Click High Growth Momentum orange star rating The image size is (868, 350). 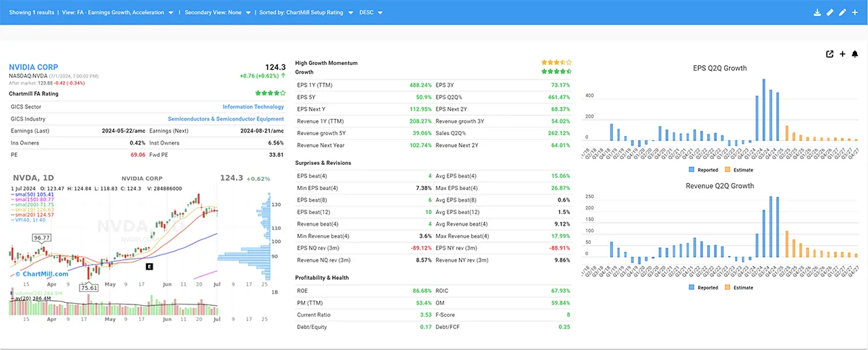pyautogui.click(x=556, y=63)
